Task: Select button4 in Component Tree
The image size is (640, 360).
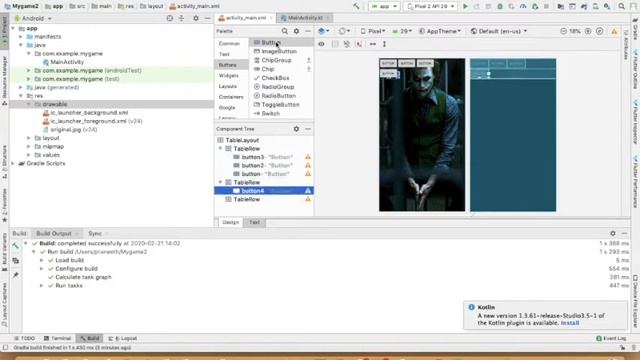Action: point(264,191)
